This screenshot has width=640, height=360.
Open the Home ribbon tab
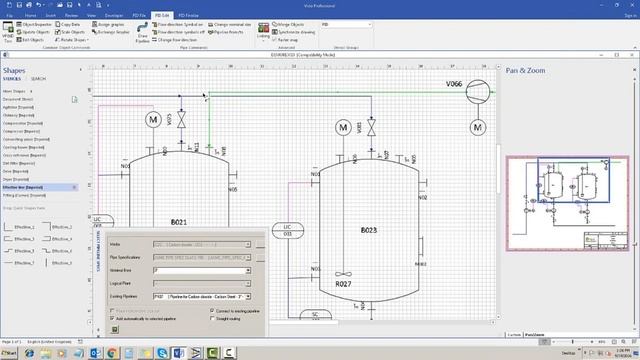(x=30, y=16)
